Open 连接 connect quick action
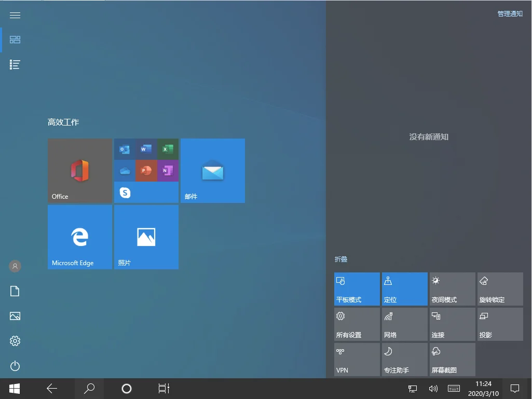Viewport: 532px width, 399px height. [x=453, y=324]
